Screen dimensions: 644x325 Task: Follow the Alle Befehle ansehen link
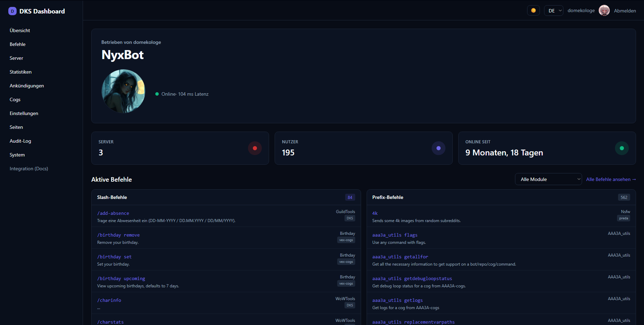(x=611, y=179)
